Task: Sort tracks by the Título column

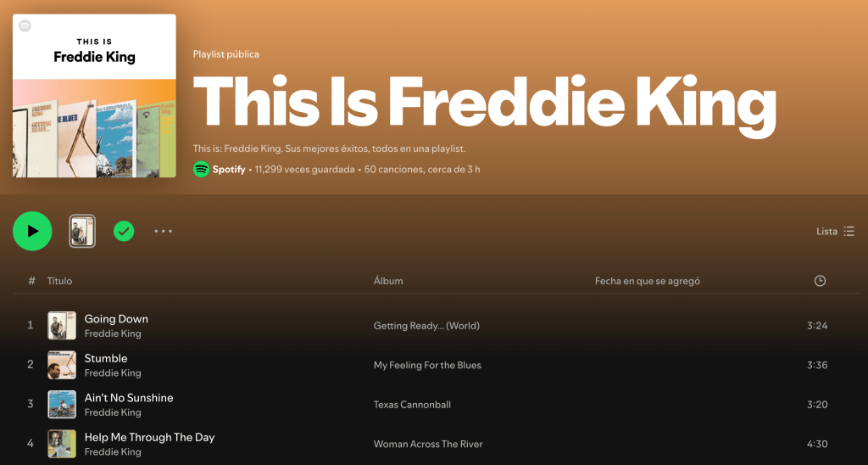Action: [59, 281]
